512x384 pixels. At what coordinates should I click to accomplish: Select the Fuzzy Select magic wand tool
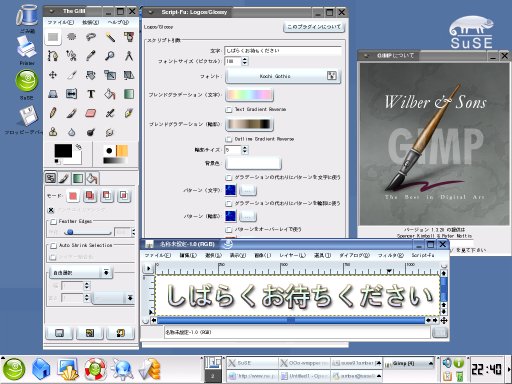coord(110,37)
